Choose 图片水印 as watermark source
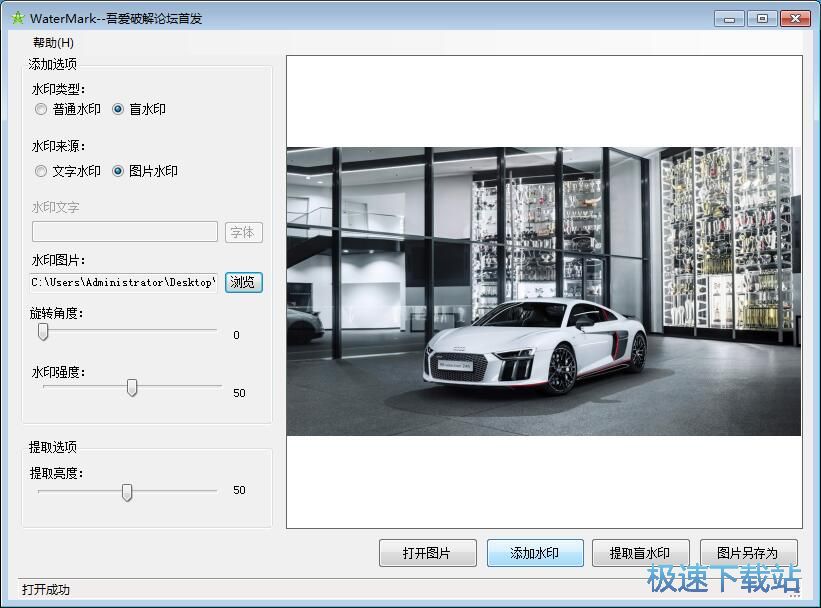The height and width of the screenshot is (608, 821). click(x=118, y=171)
